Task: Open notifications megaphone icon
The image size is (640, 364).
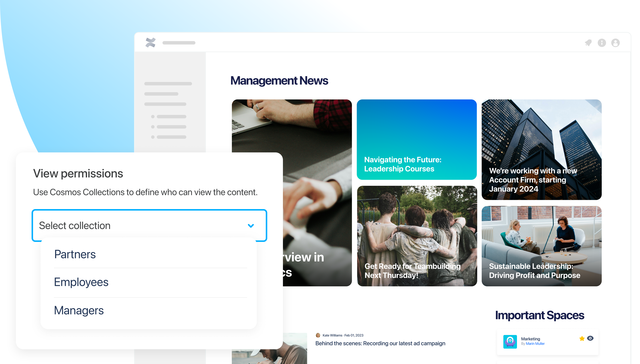Action: click(588, 43)
